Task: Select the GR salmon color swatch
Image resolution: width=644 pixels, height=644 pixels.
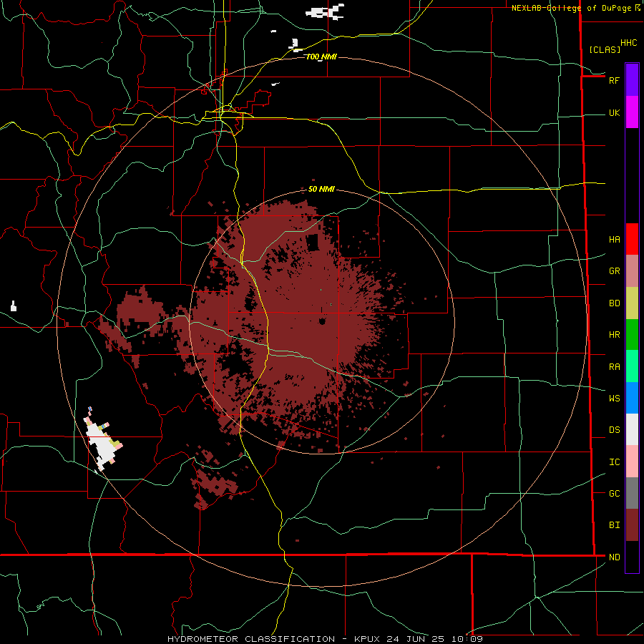Action: pyautogui.click(x=632, y=271)
